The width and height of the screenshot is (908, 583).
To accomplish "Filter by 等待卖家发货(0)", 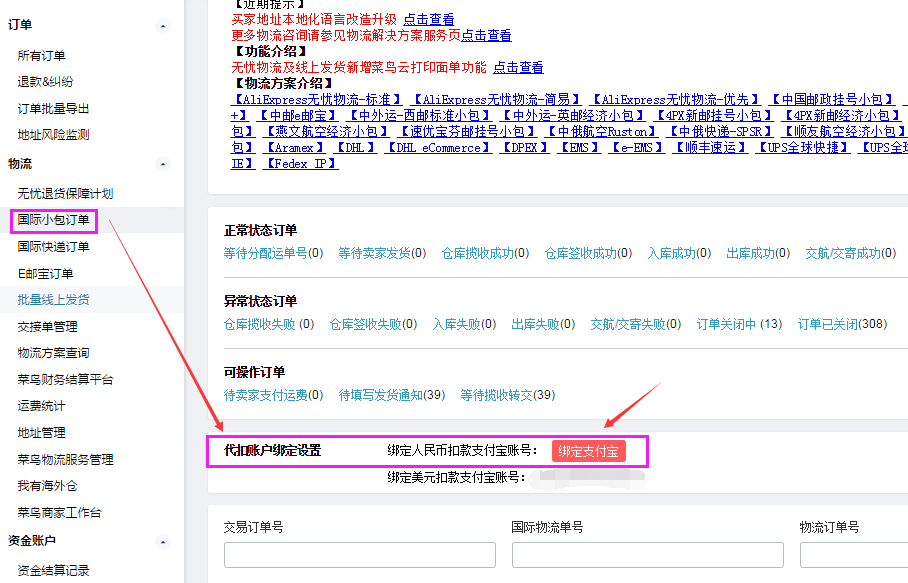I will click(382, 253).
